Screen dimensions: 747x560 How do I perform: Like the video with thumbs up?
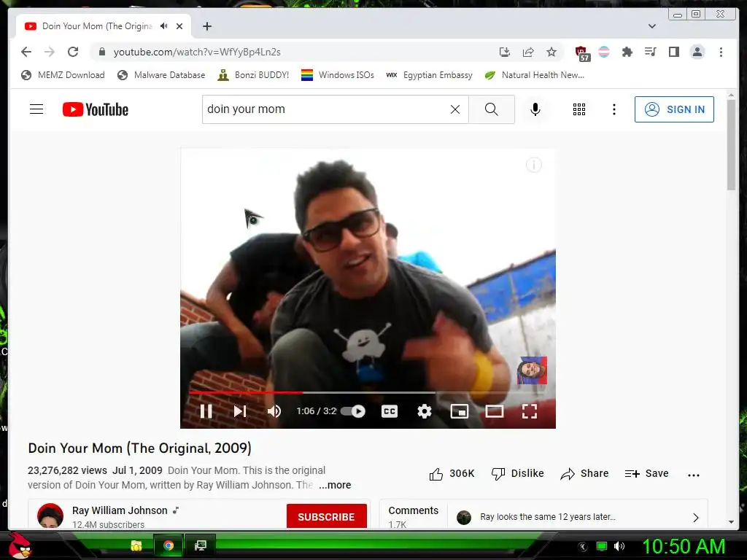pyautogui.click(x=452, y=474)
